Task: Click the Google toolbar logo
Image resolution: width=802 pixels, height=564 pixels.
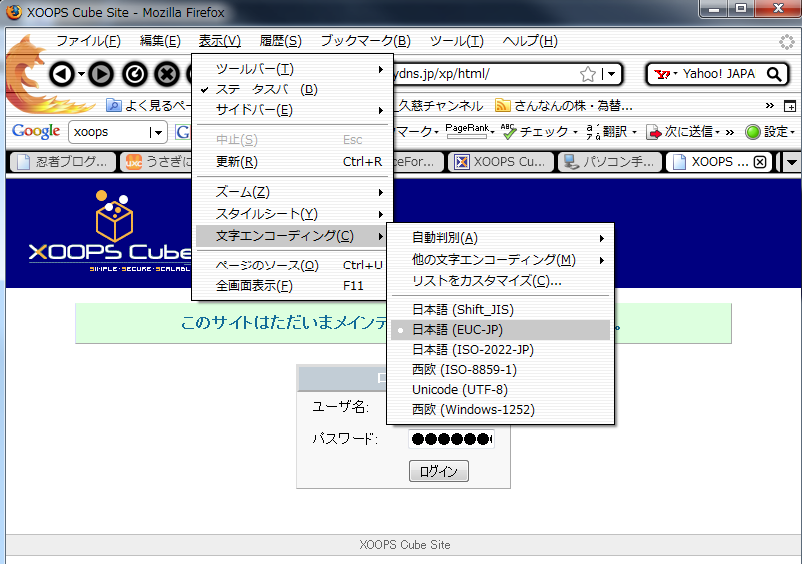Action: (x=36, y=131)
